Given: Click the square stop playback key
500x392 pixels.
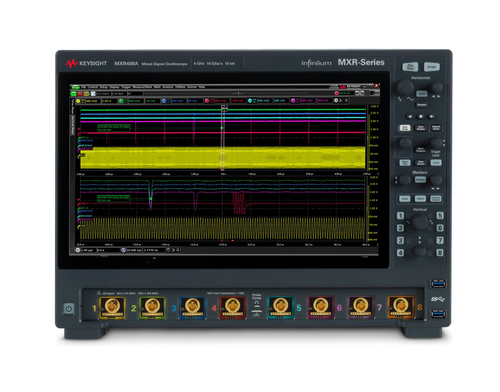Looking at the screenshot, I should tap(421, 116).
